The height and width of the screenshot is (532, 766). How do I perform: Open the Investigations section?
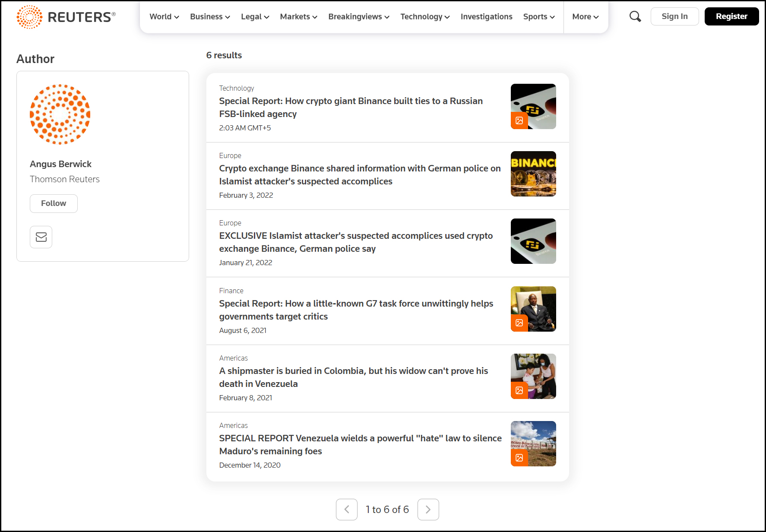point(486,16)
